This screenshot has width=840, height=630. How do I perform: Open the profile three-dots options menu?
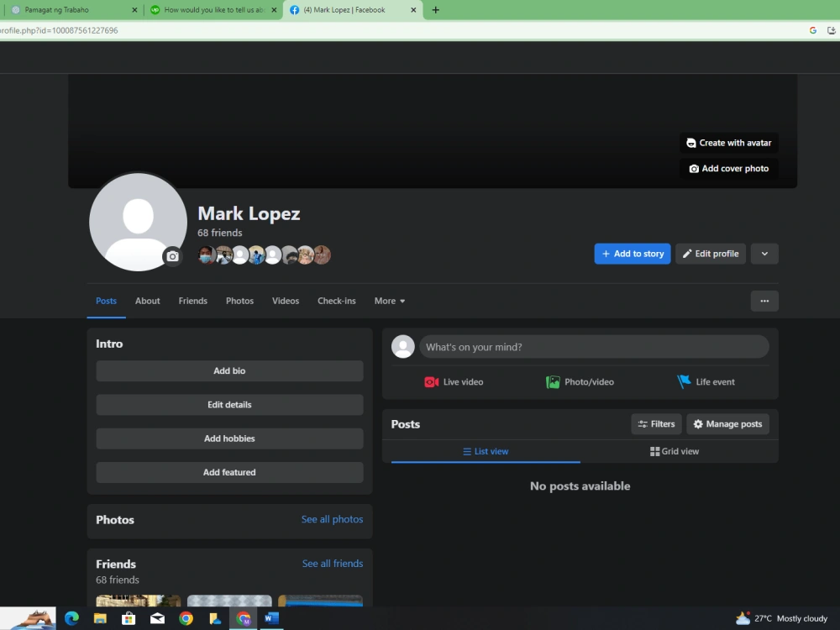764,301
